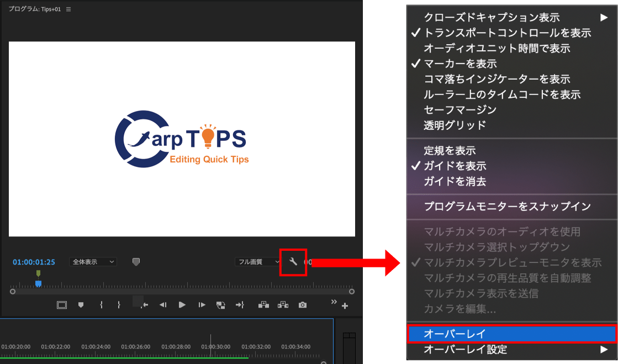
Task: Click the Mark In bracket button
Action: pos(101,305)
